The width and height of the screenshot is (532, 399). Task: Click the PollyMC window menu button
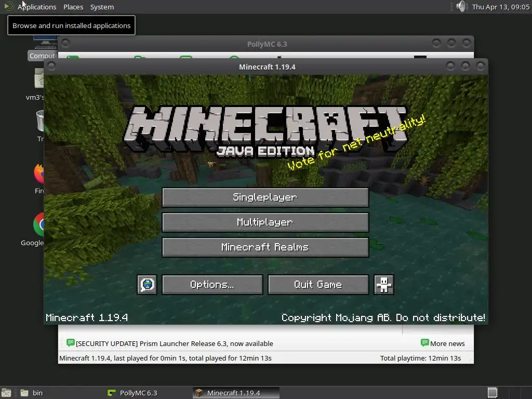pyautogui.click(x=65, y=43)
